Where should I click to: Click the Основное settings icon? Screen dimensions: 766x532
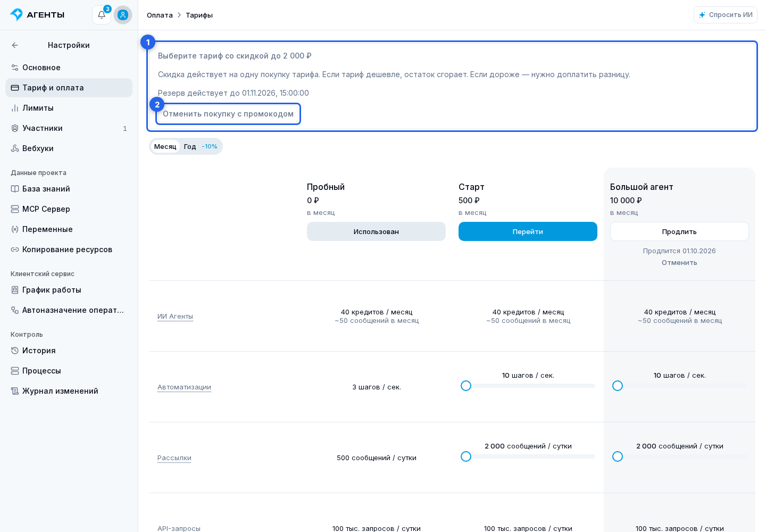point(15,68)
